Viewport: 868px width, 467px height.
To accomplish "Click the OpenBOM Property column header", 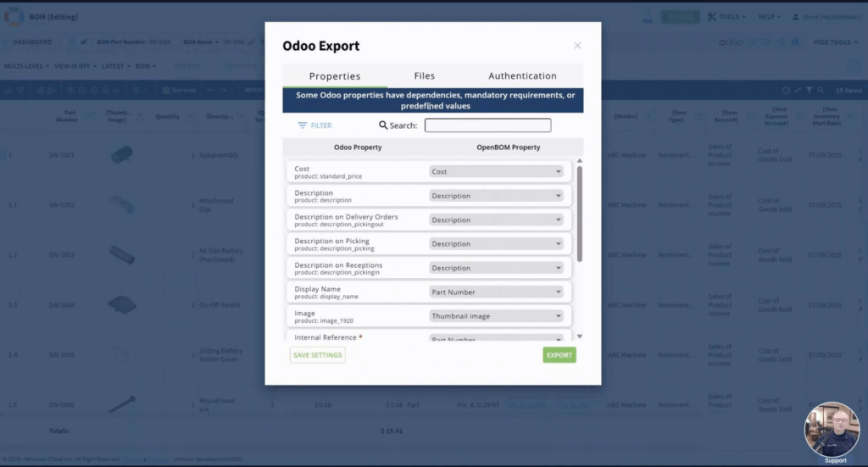I will tap(509, 147).
